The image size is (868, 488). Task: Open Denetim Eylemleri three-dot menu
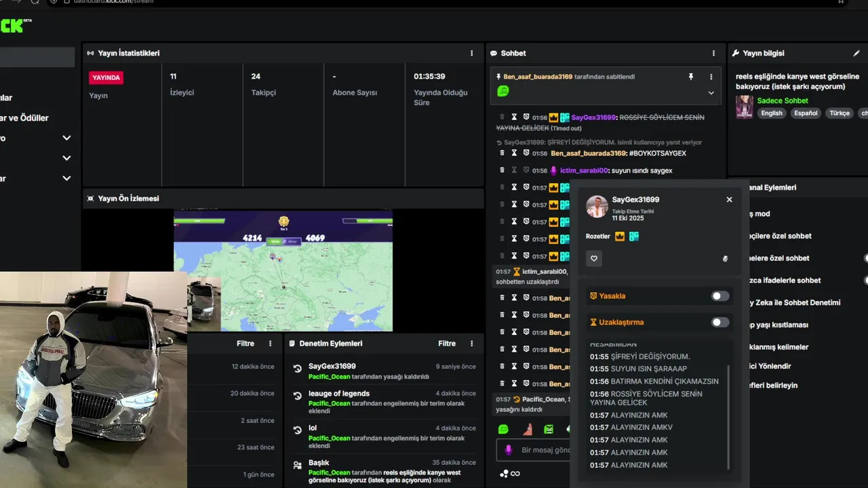pos(472,344)
